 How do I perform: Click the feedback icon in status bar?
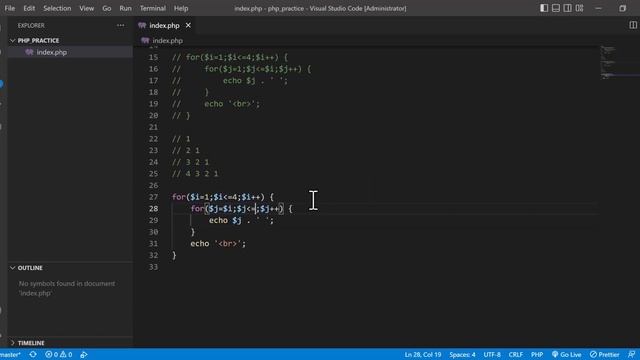631,354
